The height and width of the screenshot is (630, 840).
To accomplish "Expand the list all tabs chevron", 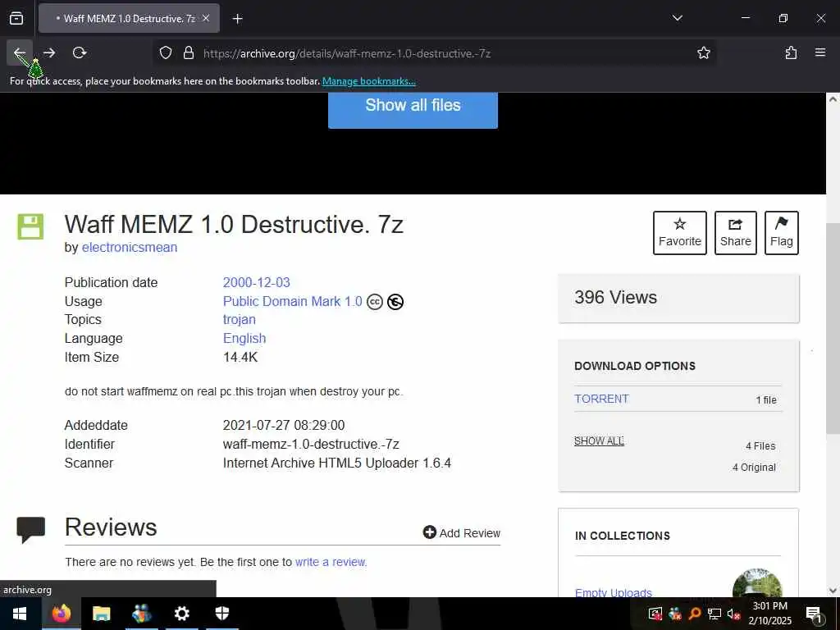I will (x=677, y=18).
